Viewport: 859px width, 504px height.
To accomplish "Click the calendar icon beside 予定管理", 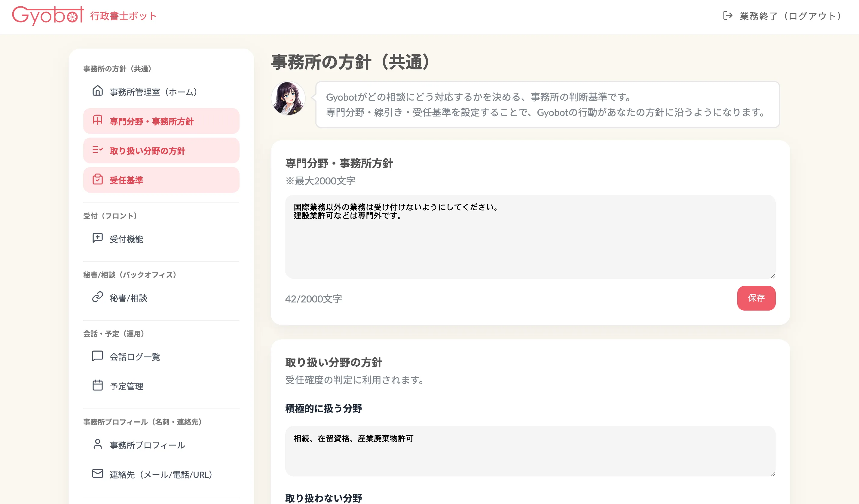I will pos(97,385).
